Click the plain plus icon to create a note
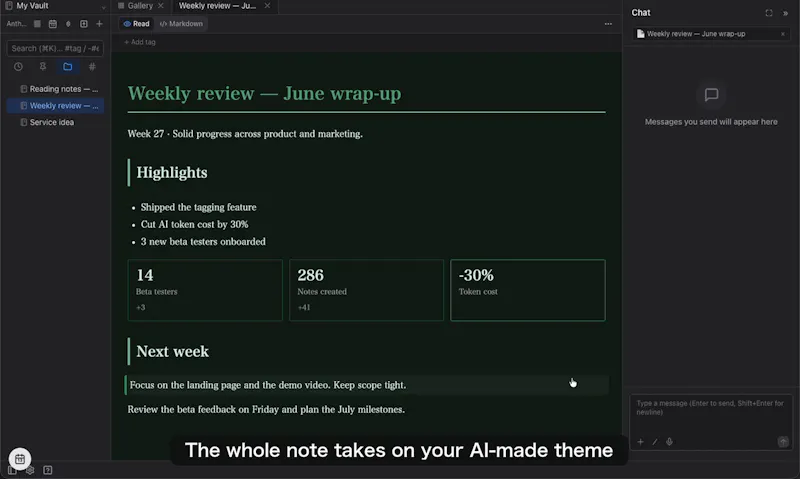This screenshot has width=800, height=479. [x=99, y=24]
